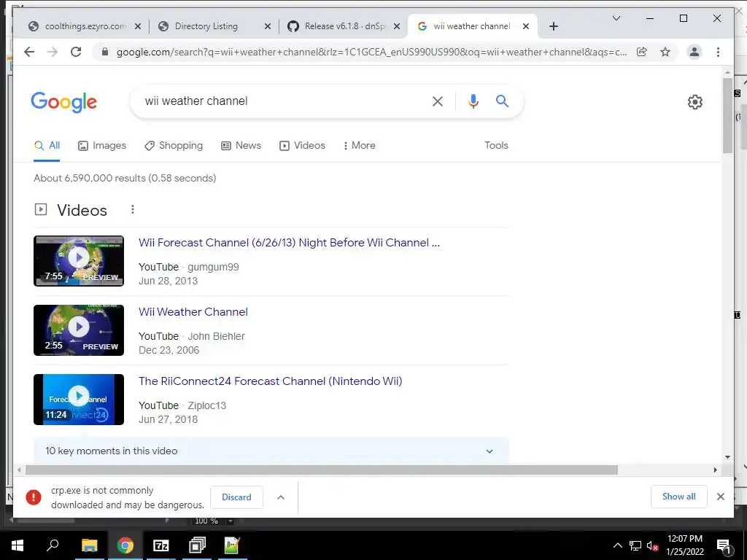The image size is (747, 560).
Task: Start voice search with the microphone
Action: point(473,101)
